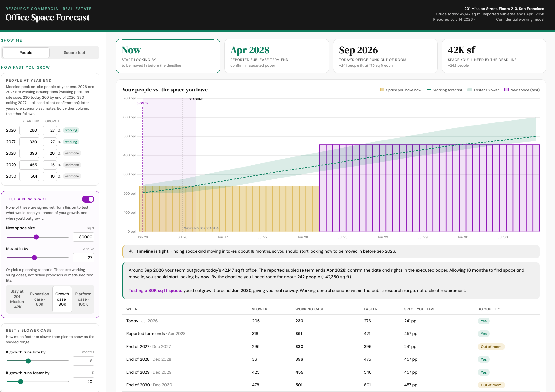Click the growth runs late months field
The width and height of the screenshot is (555, 392).
click(84, 361)
